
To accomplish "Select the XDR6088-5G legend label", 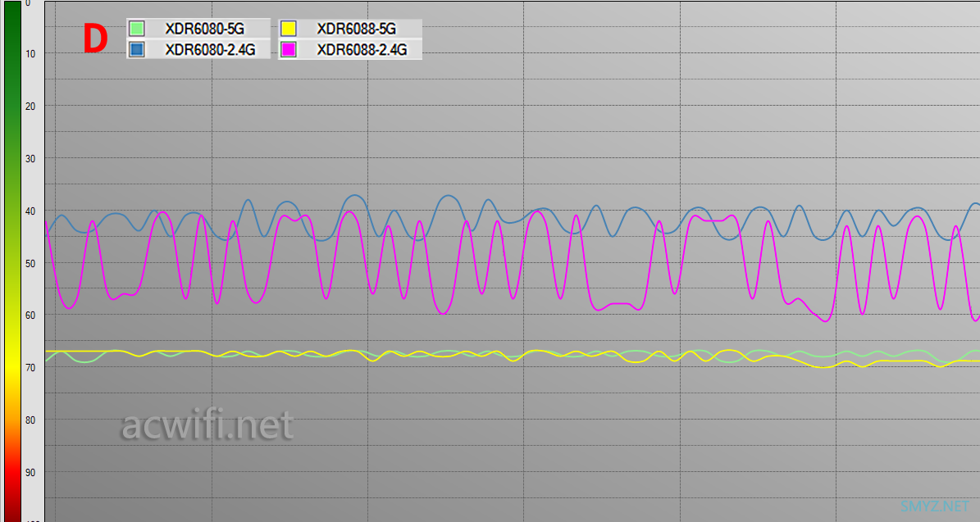I will (356, 29).
